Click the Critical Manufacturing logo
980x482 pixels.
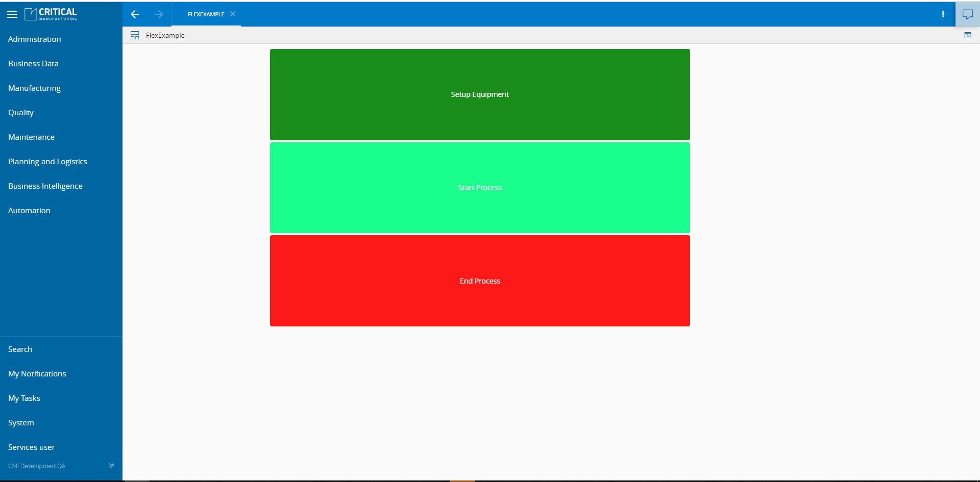[51, 14]
